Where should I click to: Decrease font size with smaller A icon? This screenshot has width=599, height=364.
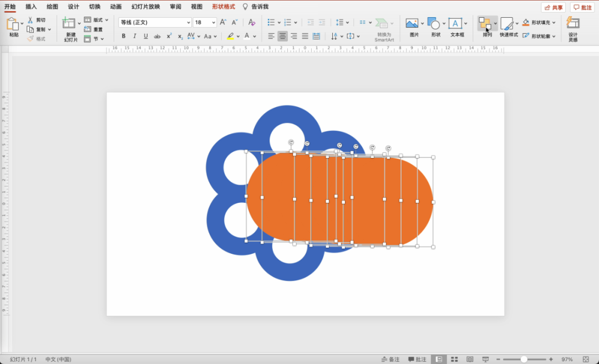tap(235, 23)
